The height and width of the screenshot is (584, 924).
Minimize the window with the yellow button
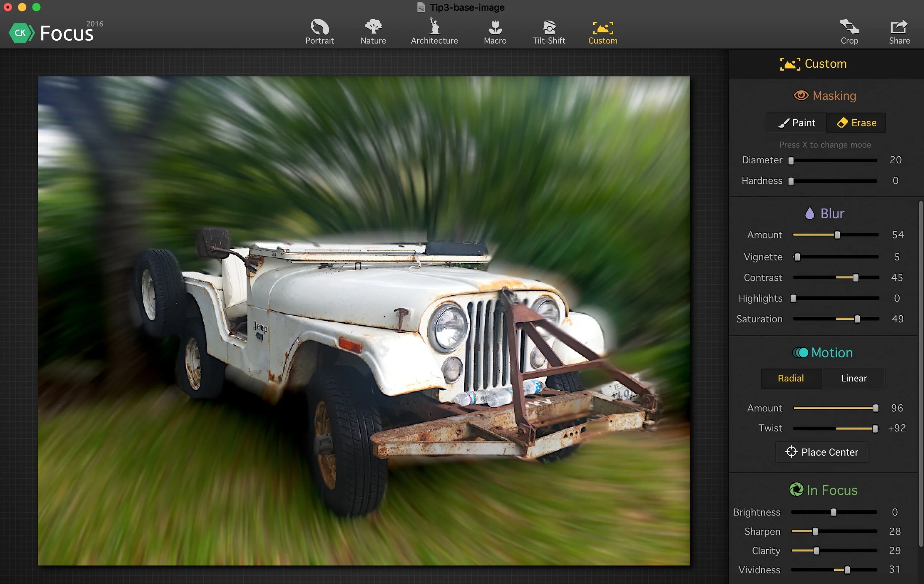22,7
